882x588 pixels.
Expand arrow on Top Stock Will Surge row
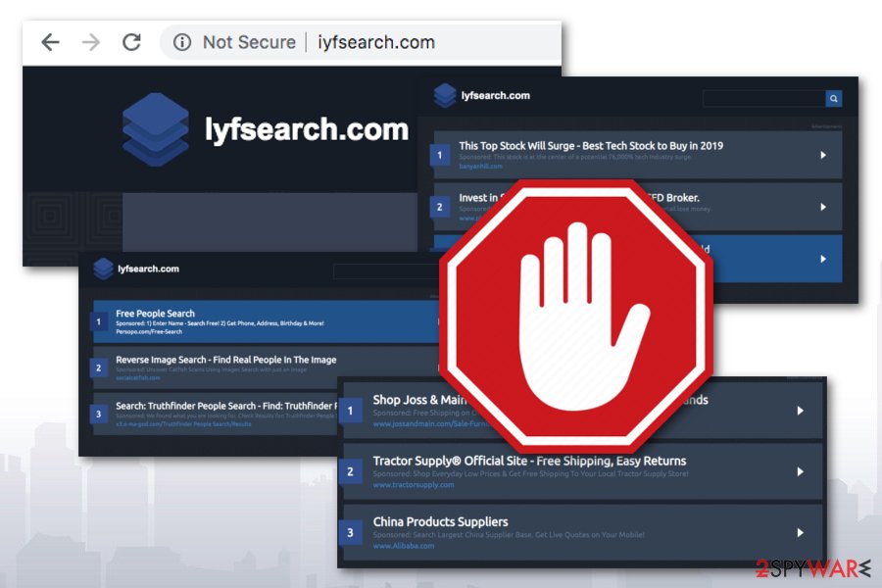[823, 155]
